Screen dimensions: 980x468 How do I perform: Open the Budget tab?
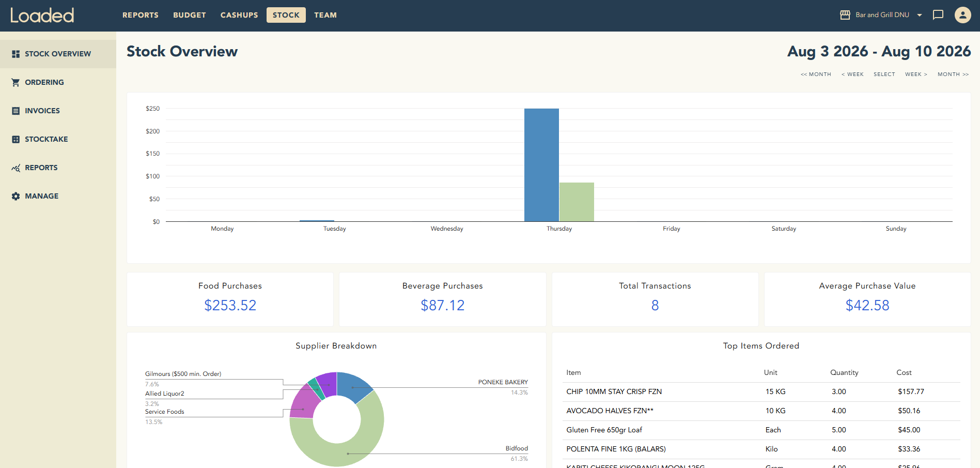point(190,15)
